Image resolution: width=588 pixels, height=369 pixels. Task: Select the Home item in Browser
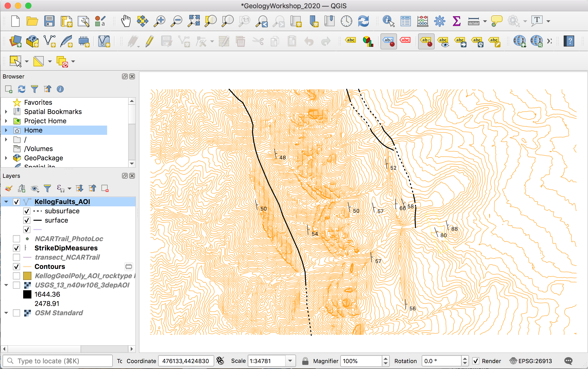[x=33, y=130]
